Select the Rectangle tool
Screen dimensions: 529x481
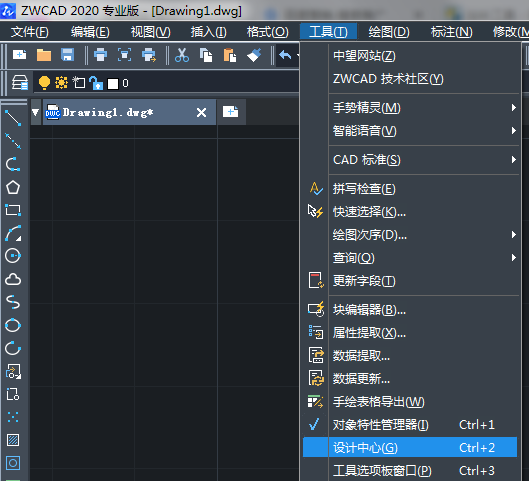click(x=13, y=210)
